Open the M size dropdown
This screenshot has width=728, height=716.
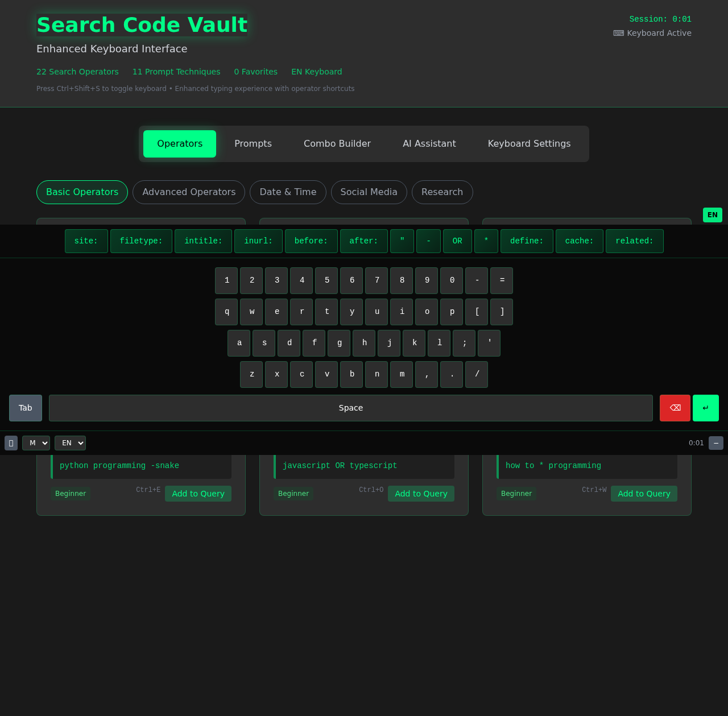click(x=36, y=443)
